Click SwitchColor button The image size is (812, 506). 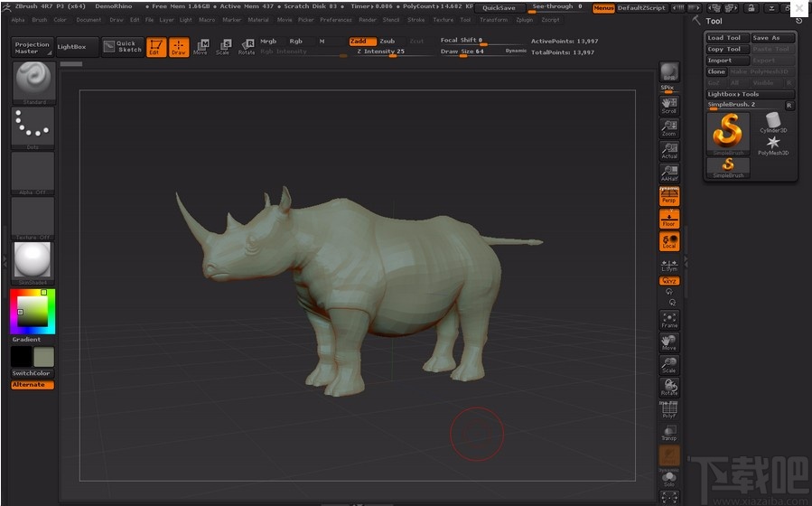point(33,373)
